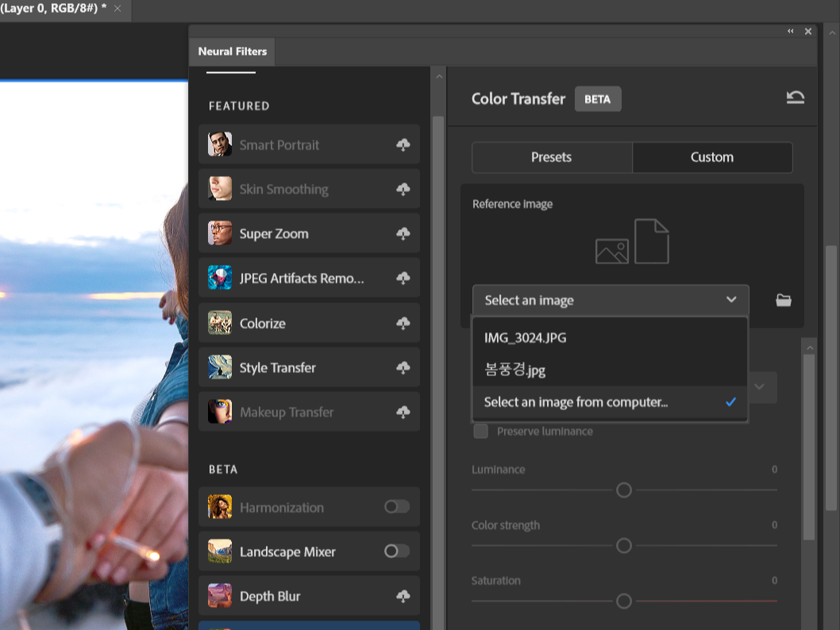The width and height of the screenshot is (840, 630).
Task: Click the BETA section heading in the filter list
Action: point(223,470)
